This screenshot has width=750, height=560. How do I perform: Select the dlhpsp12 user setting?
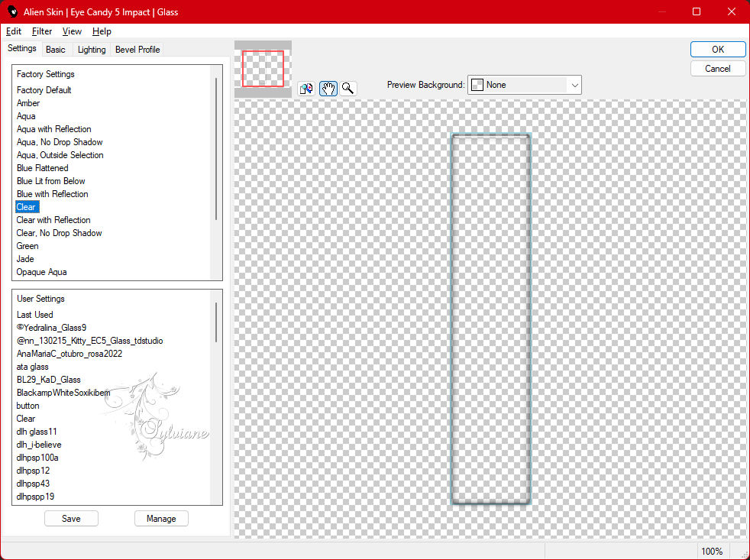point(33,470)
